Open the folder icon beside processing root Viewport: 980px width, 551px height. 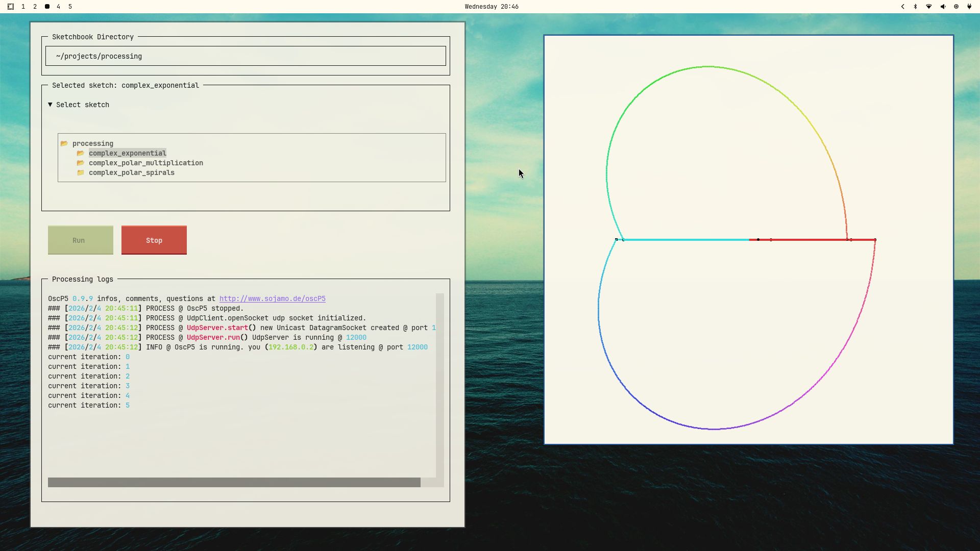[64, 143]
